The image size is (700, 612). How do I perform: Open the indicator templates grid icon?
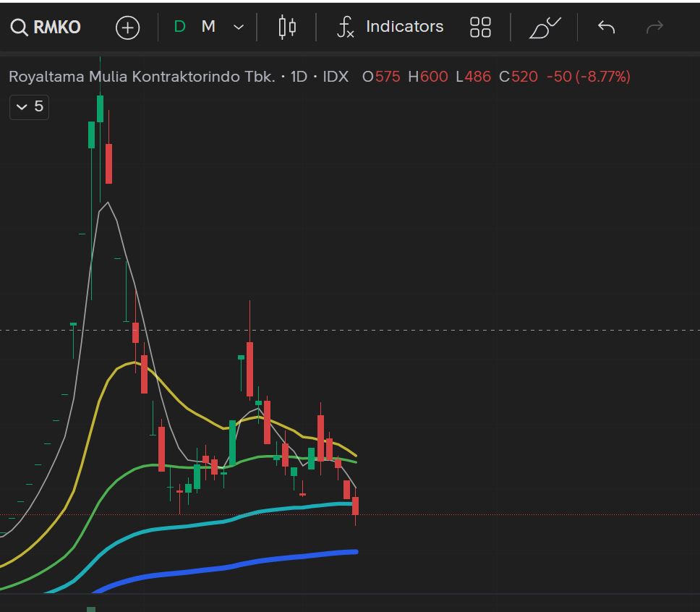tap(480, 27)
